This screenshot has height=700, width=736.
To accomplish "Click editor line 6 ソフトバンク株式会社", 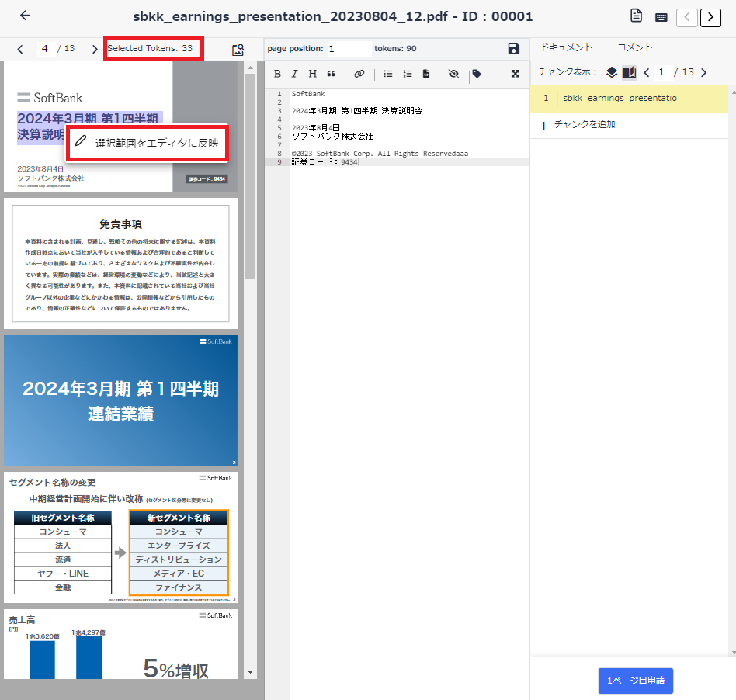I will click(x=332, y=137).
